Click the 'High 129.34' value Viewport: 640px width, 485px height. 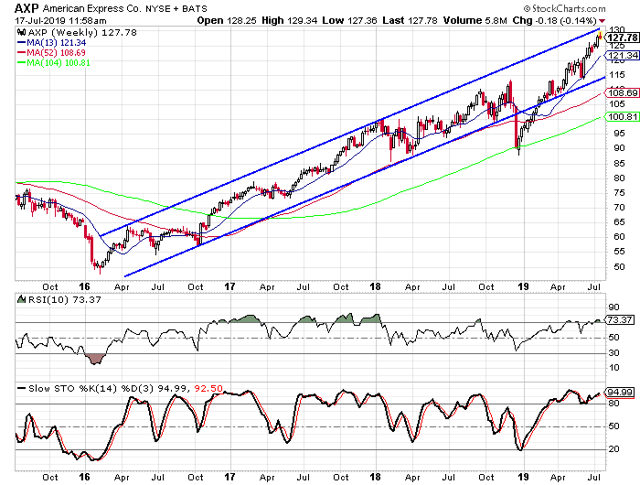[x=289, y=20]
